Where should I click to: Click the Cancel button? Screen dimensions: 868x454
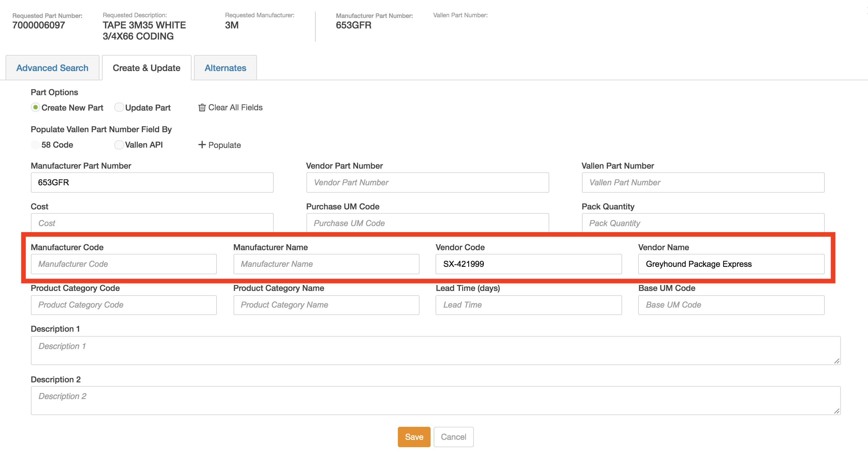tap(453, 437)
